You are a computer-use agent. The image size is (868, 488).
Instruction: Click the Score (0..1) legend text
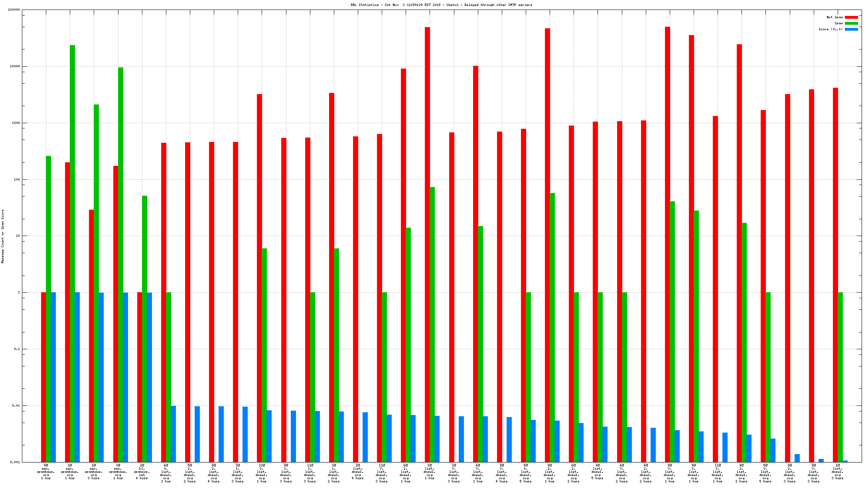tap(831, 29)
